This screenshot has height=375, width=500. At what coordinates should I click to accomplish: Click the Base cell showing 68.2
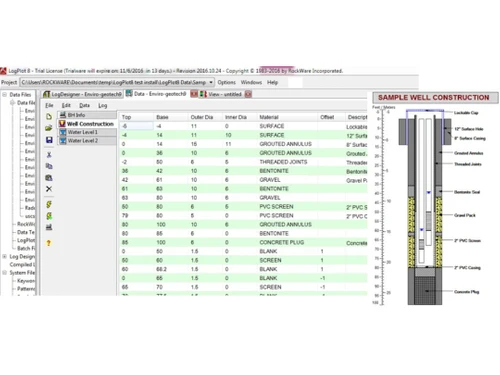171,269
